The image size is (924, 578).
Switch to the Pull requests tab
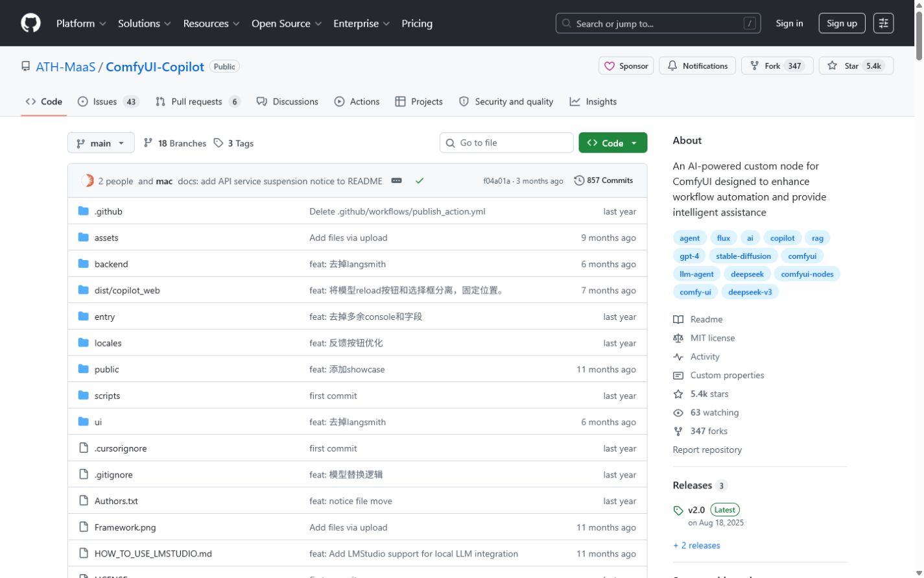click(x=198, y=101)
